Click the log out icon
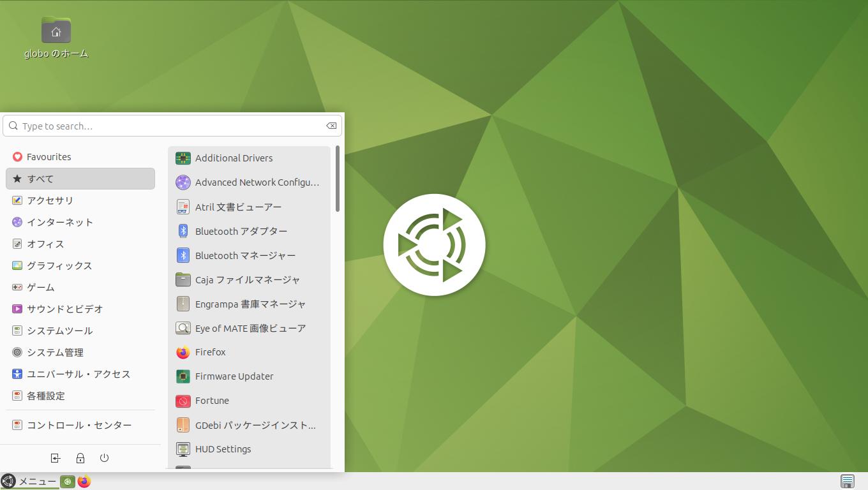The width and height of the screenshot is (868, 490). click(x=56, y=458)
